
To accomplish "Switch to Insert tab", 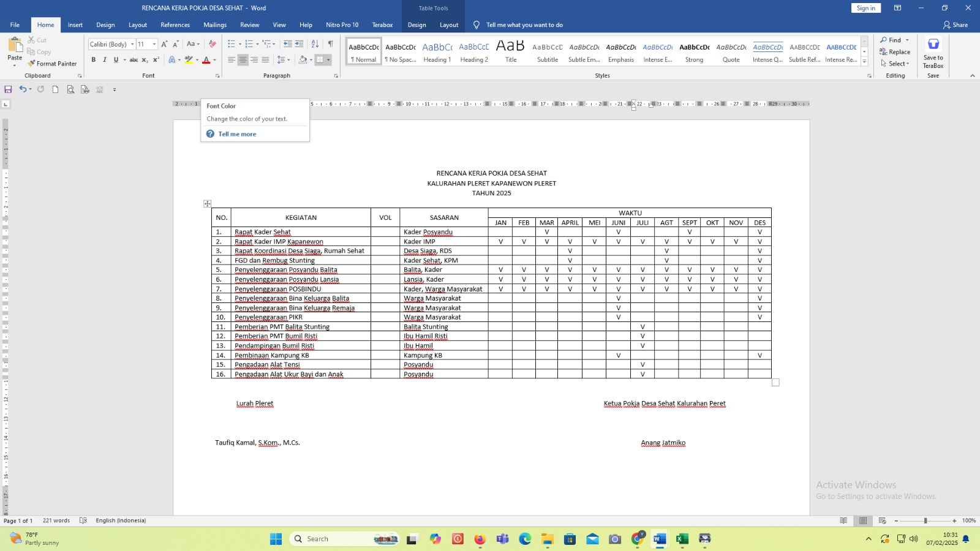I will tap(75, 25).
